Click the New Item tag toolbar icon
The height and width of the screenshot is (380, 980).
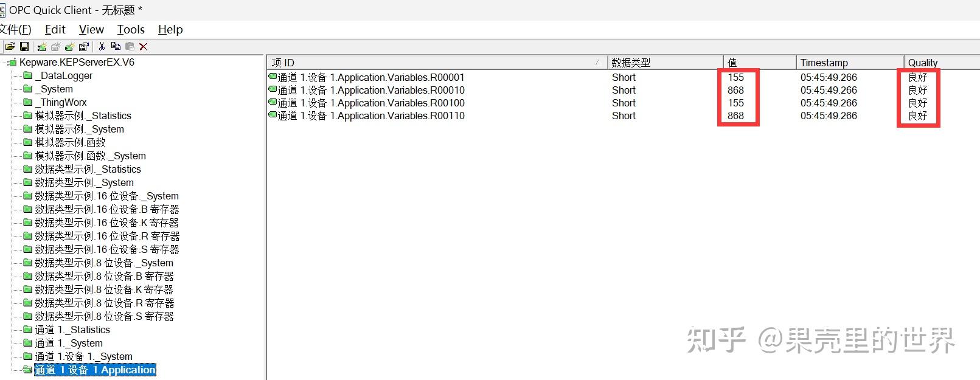tap(69, 46)
